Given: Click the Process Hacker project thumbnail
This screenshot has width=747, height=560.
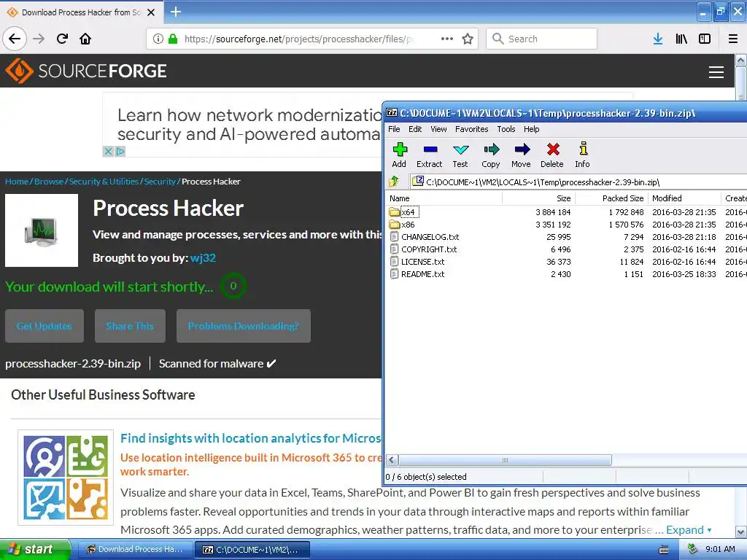Looking at the screenshot, I should point(42,230).
